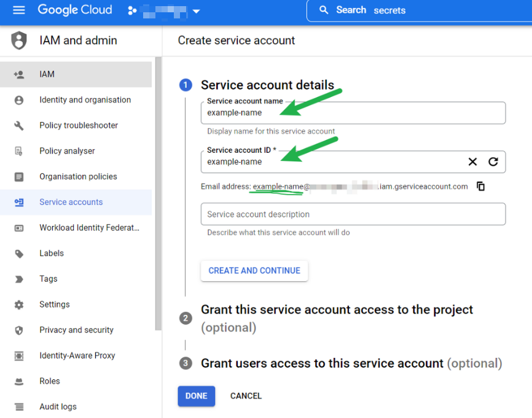Image resolution: width=532 pixels, height=418 pixels.
Task: Open Service accounts in the sidebar
Action: [71, 203]
